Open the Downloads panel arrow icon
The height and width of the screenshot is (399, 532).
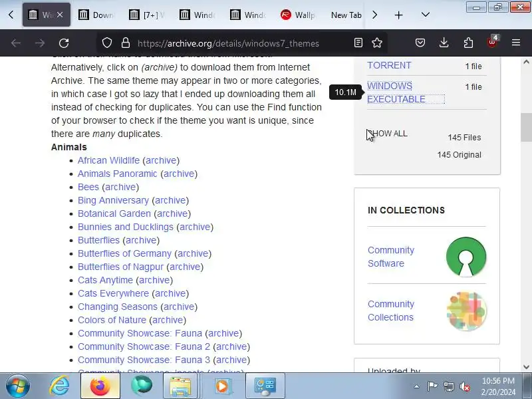[444, 43]
